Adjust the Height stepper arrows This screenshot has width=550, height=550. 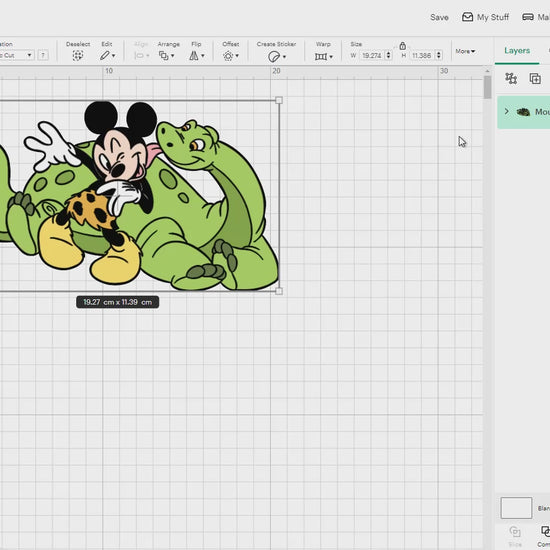point(438,55)
